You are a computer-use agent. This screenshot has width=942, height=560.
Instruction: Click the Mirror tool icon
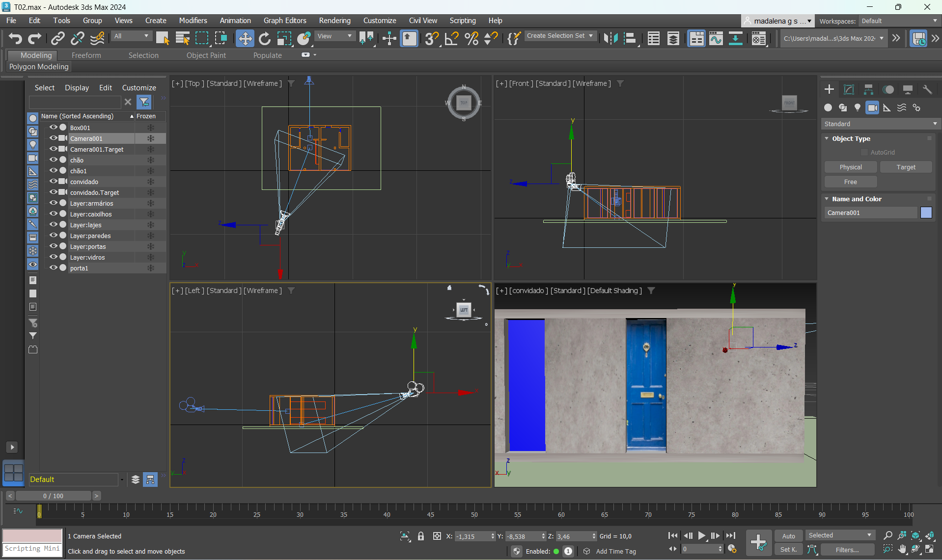(610, 38)
